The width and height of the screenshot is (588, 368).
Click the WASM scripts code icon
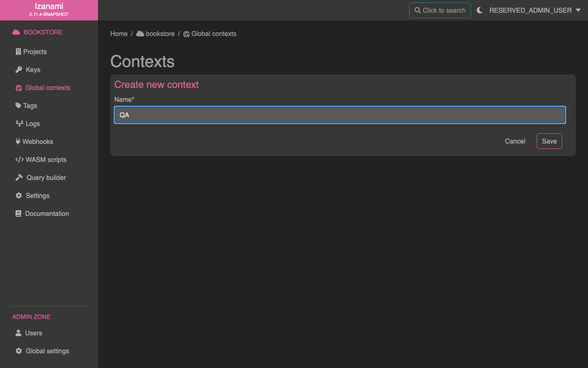pyautogui.click(x=19, y=159)
